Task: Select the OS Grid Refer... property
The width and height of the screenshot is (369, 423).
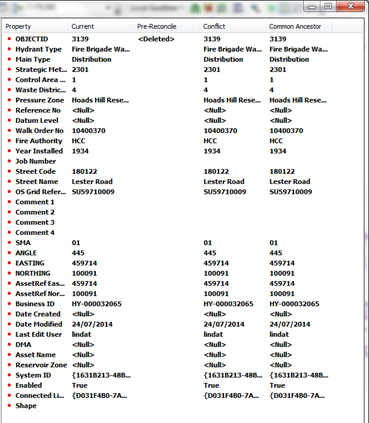Action: click(x=41, y=192)
